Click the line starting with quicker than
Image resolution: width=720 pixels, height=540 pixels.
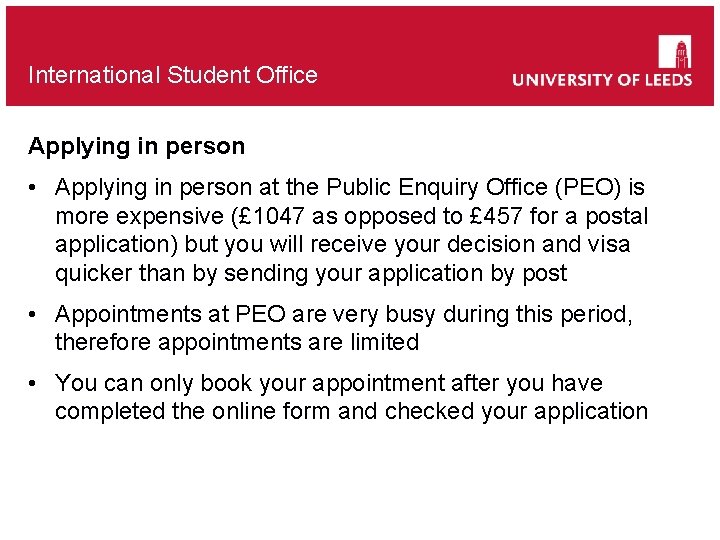click(311, 273)
